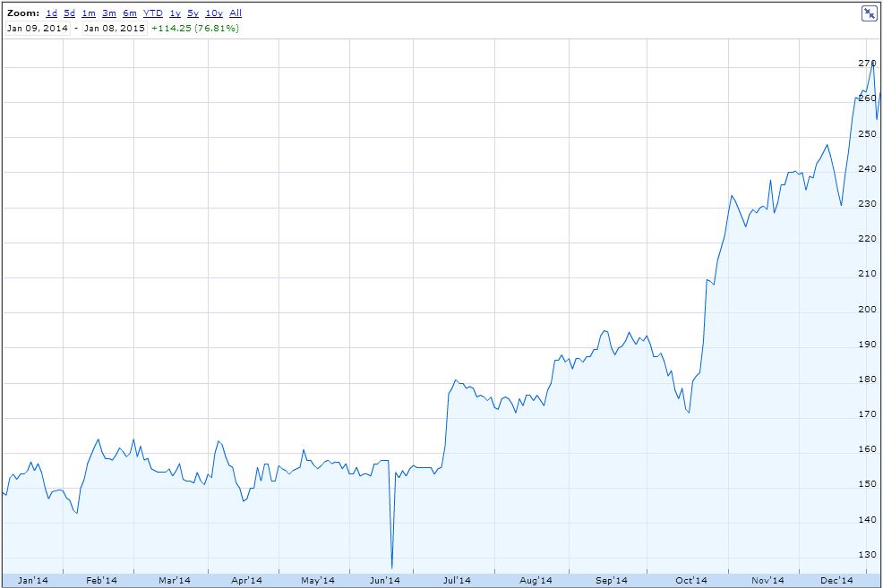
Task: Collapse the chart using top-right shrink icon
Action: tap(870, 13)
